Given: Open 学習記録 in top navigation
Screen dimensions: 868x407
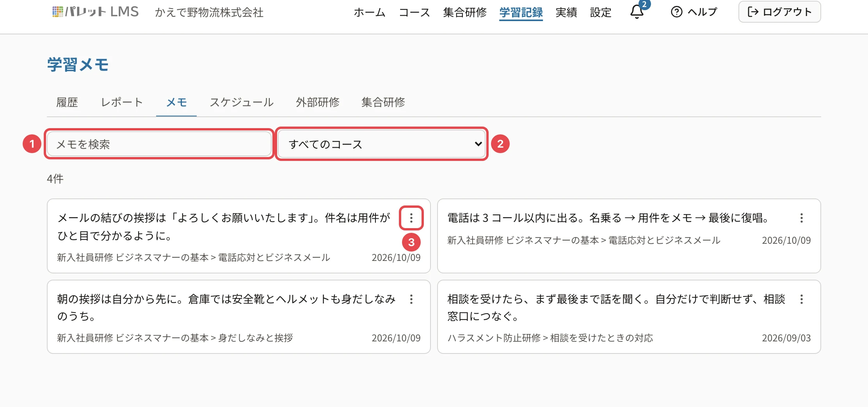Looking at the screenshot, I should click(x=521, y=12).
